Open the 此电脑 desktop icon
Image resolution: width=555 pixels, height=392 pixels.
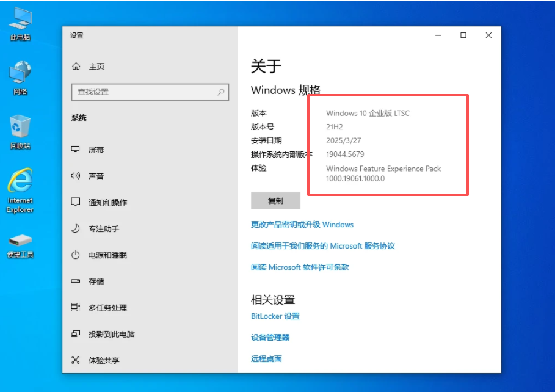coord(20,24)
